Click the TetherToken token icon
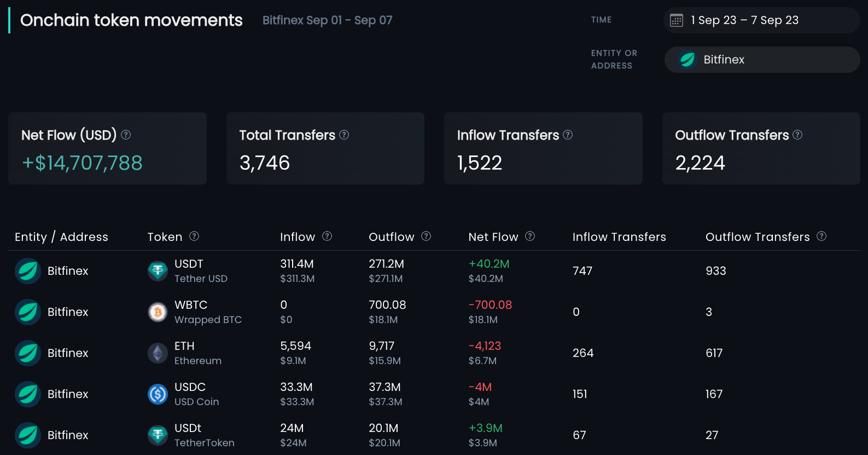Viewport: 868px width, 455px height. pyautogui.click(x=158, y=435)
